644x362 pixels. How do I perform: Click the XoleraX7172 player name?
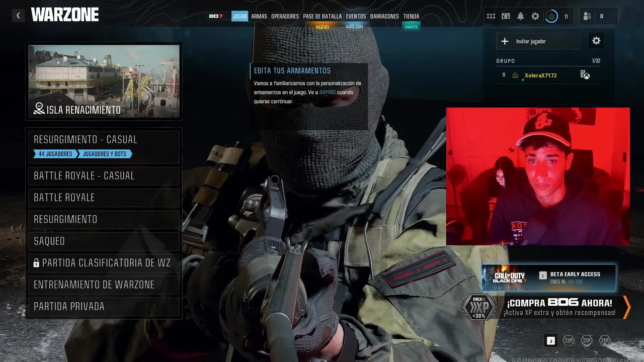pos(540,75)
